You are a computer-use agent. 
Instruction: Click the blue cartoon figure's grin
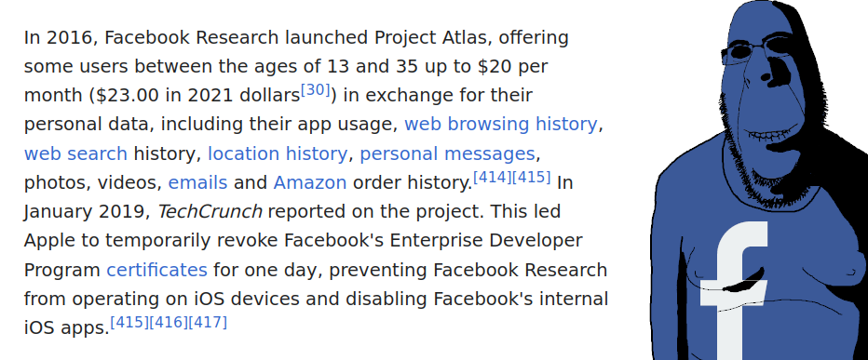pyautogui.click(x=768, y=133)
